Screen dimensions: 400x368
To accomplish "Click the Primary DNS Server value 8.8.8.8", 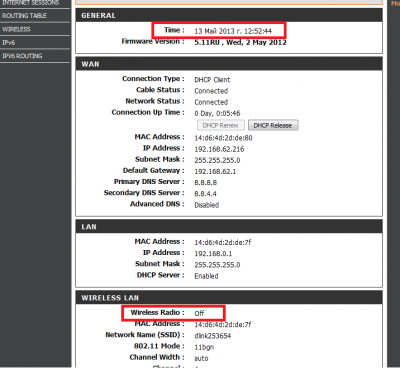I will point(206,183).
